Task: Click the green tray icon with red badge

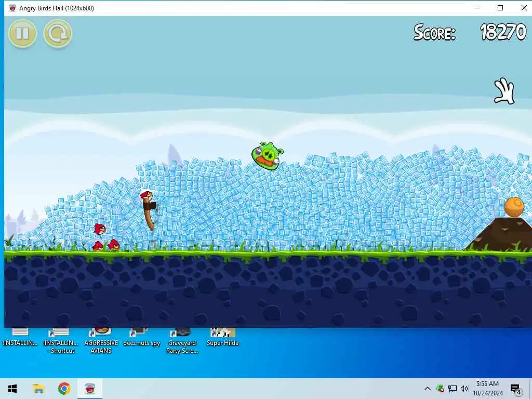Action: click(x=440, y=389)
